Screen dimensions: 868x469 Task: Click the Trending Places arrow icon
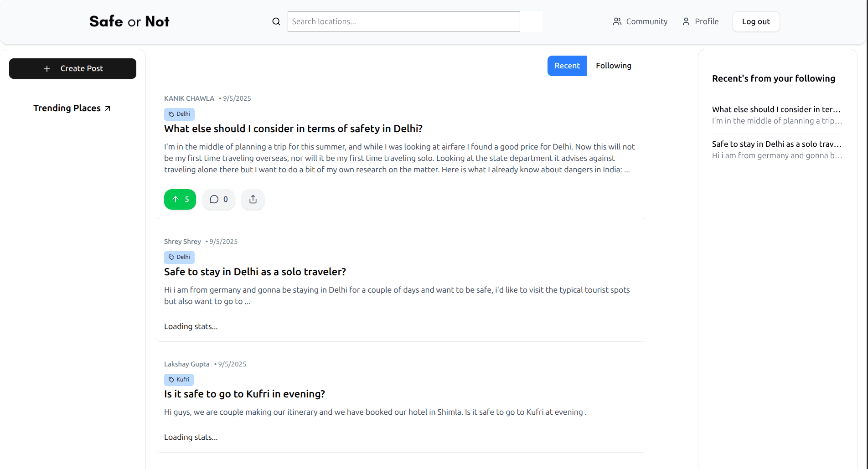point(108,108)
